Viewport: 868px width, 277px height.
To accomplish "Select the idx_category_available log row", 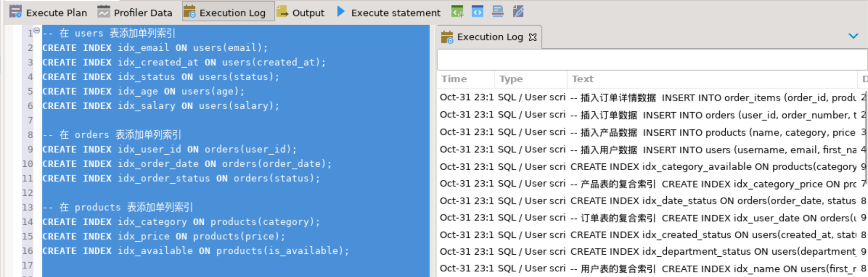I will [652, 166].
